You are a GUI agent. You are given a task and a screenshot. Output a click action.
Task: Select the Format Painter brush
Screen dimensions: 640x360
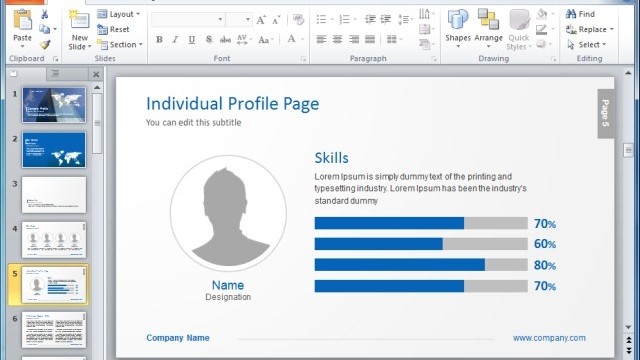[x=45, y=44]
